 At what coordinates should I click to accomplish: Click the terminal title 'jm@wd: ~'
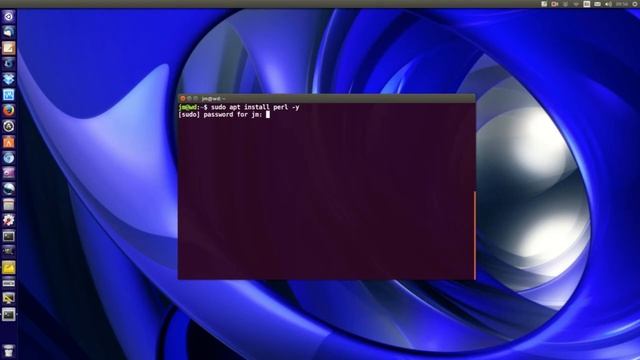(213, 98)
